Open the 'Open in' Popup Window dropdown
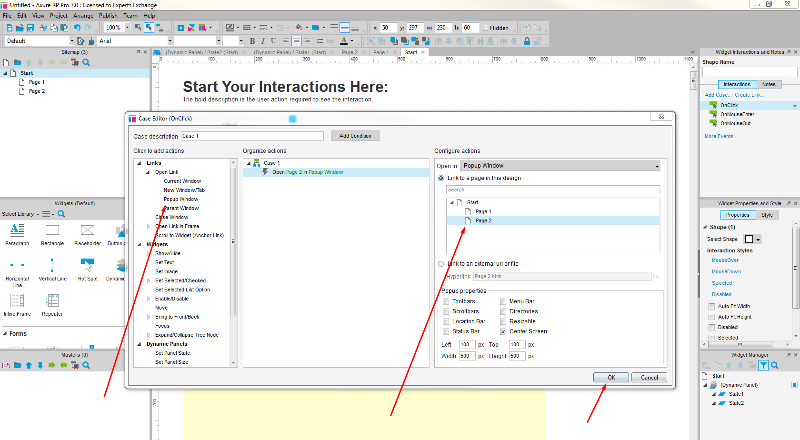800x440 pixels. coord(560,166)
